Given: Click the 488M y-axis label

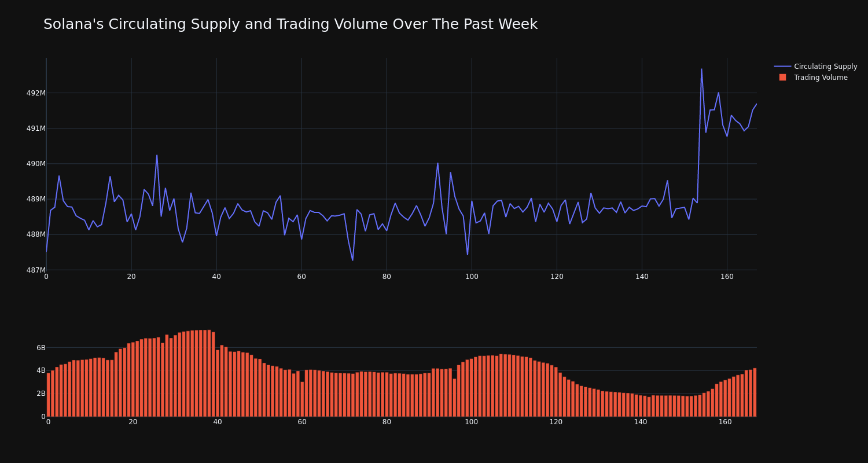Looking at the screenshot, I should click(x=36, y=234).
